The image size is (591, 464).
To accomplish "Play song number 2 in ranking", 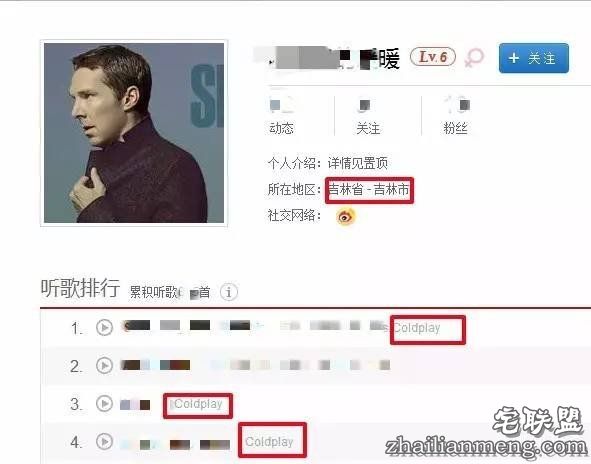I will (104, 365).
